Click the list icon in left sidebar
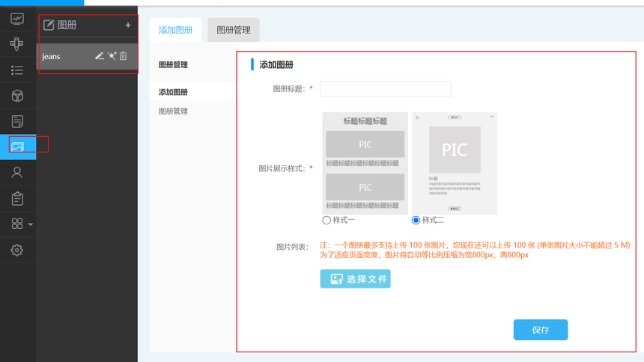Viewport: 644px width, 362px height. (17, 70)
